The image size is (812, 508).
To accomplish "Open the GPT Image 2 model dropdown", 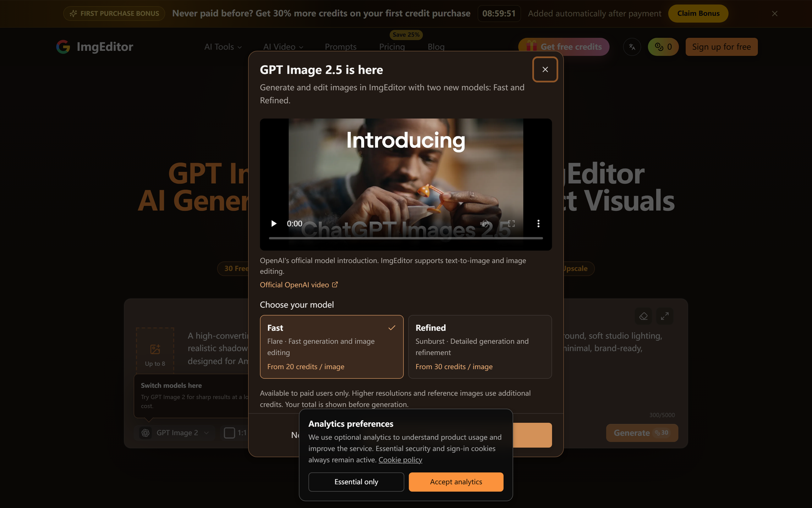I will (175, 433).
